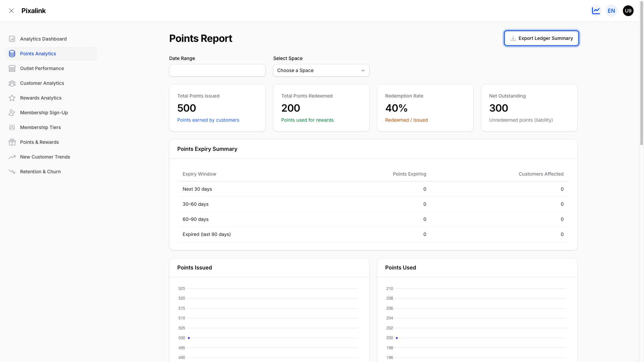Open Customer Analytics section
This screenshot has height=362, width=644.
point(51,83)
